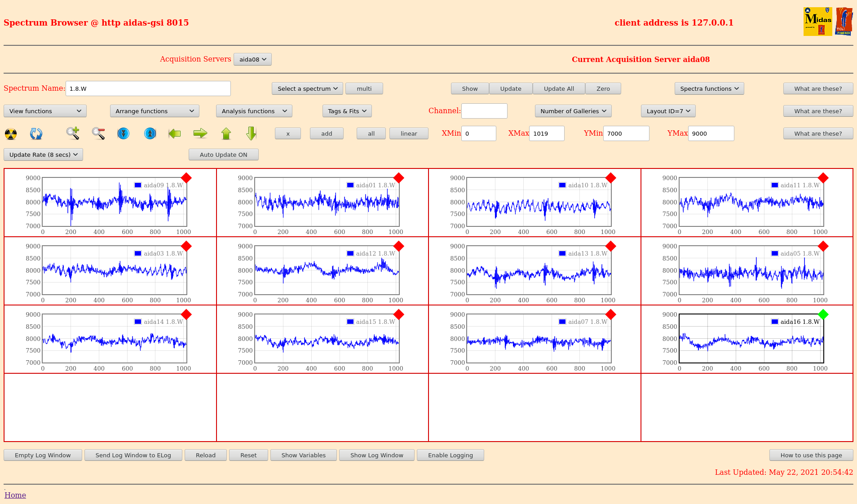
Task: Open the Acquisition Servers aida08 dropdown
Action: [x=252, y=59]
